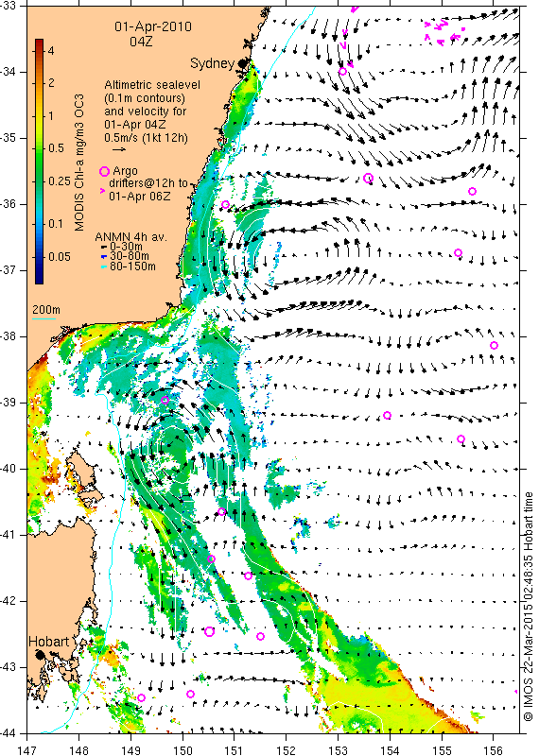The height and width of the screenshot is (756, 539).
Task: Click the Argo float circle near 38°S 156°E
Action: coord(494,345)
